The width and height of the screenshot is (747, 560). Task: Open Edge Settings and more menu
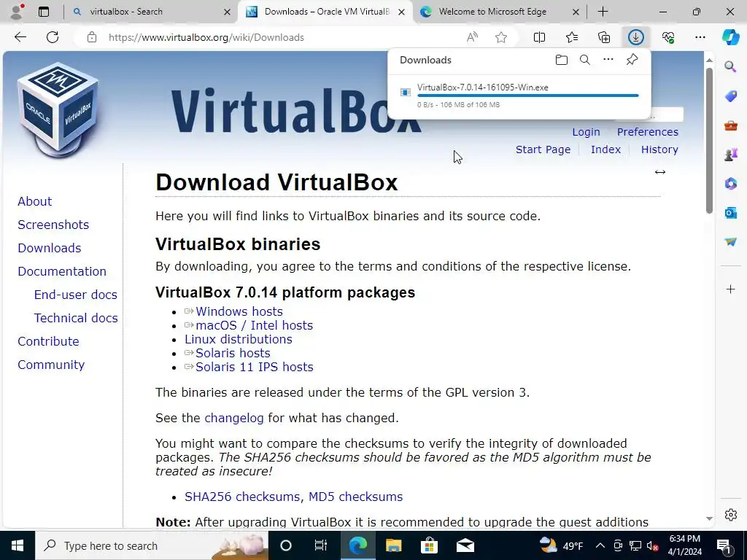coord(700,37)
